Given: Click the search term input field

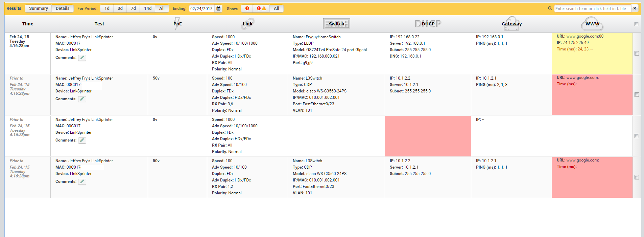Looking at the screenshot, I should 593,8.
